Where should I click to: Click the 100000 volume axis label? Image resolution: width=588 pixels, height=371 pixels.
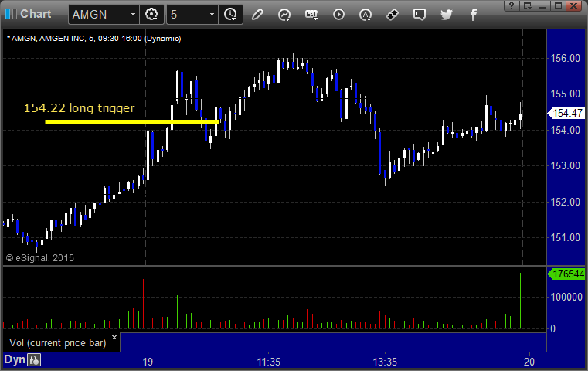pyautogui.click(x=566, y=297)
